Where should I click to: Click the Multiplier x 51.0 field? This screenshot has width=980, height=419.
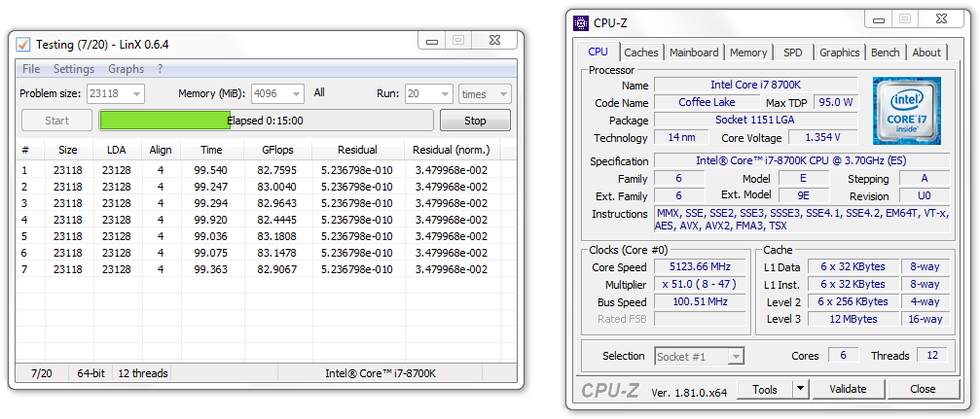pos(700,284)
